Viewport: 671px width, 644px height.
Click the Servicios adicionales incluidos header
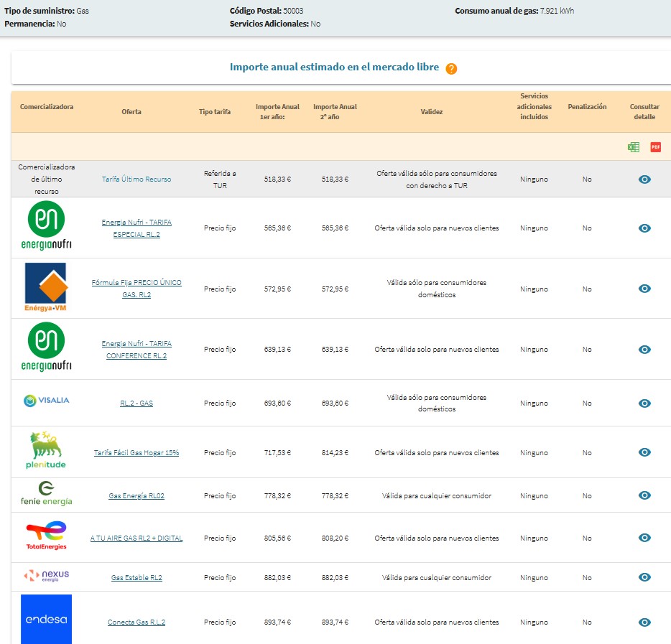534,106
